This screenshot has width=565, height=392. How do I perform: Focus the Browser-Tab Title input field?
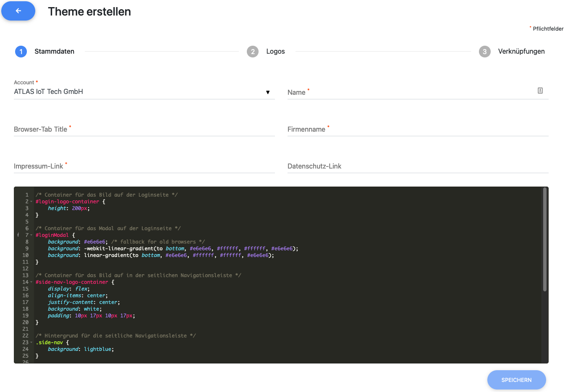144,129
